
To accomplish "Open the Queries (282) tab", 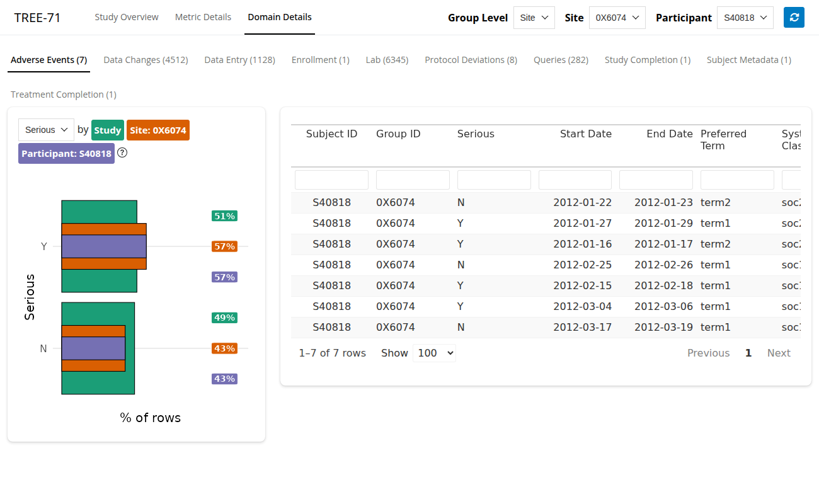I will tap(561, 60).
